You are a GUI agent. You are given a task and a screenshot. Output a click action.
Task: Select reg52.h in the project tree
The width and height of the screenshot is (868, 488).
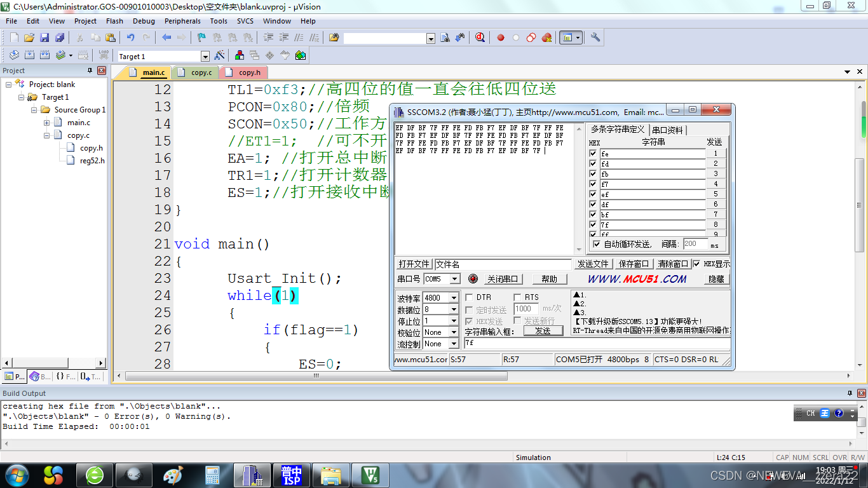(92, 161)
